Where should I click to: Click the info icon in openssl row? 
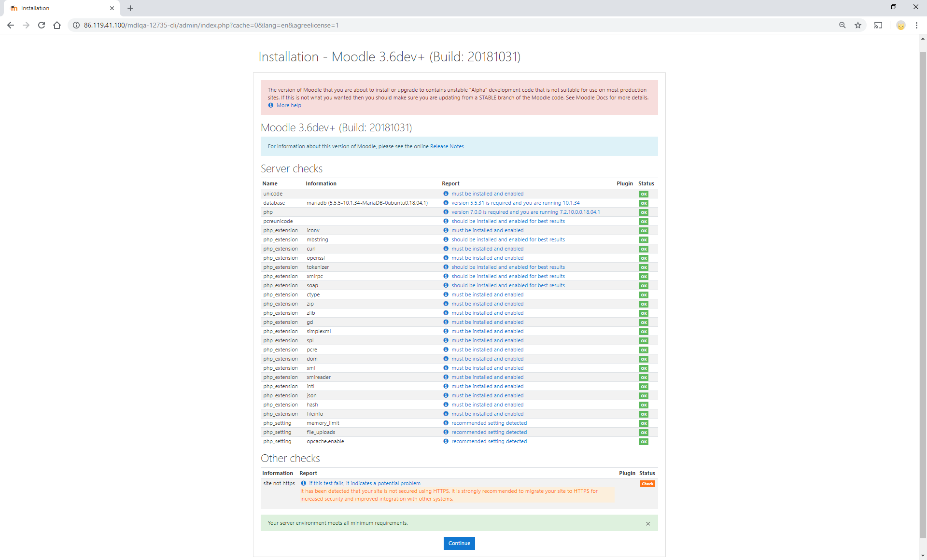[446, 258]
